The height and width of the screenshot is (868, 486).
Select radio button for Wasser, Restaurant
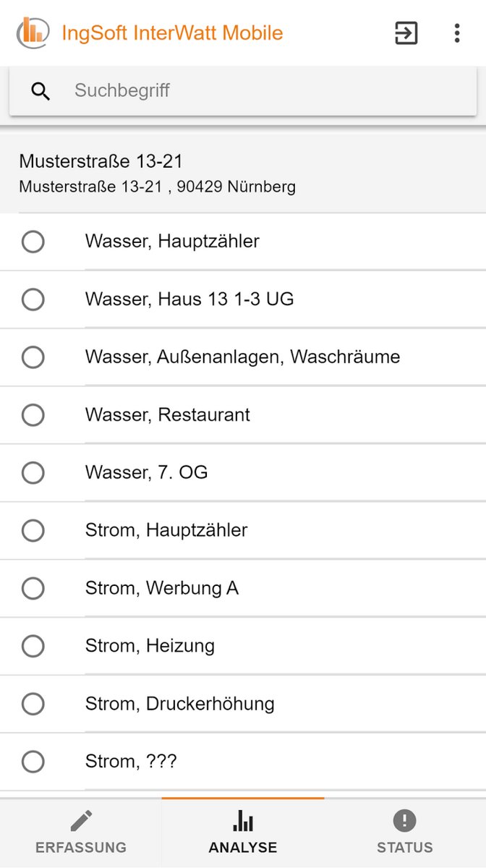coord(33,415)
